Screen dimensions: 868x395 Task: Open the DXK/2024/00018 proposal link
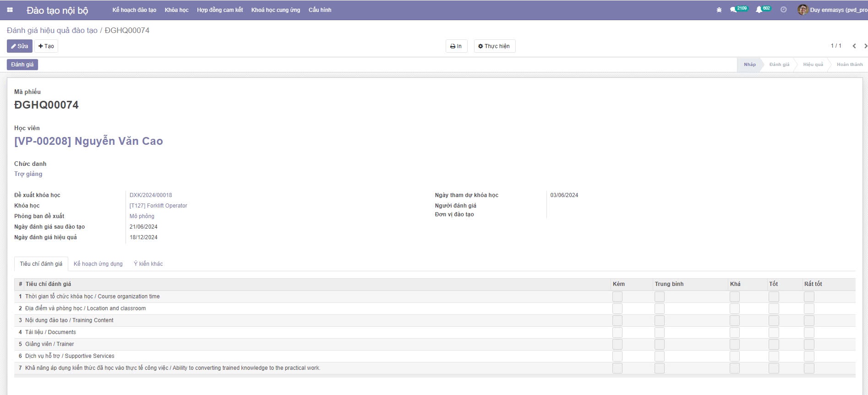(x=151, y=195)
